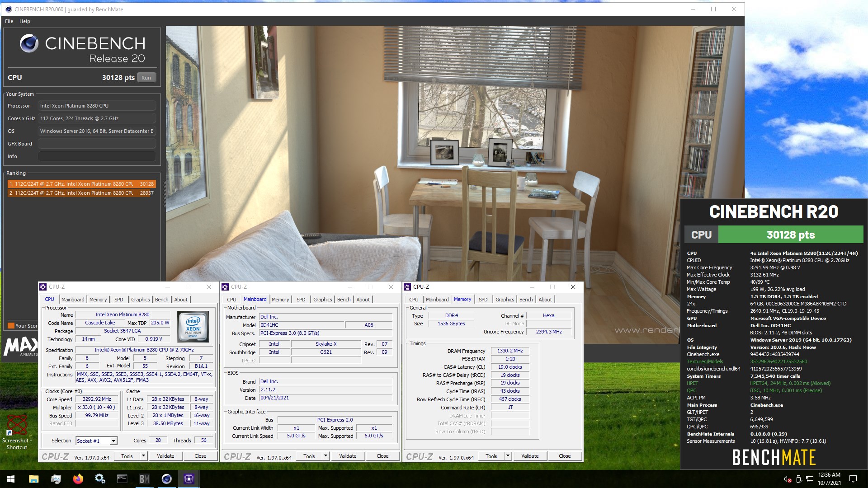
Task: Open the Action Center notification icon
Action: 853,479
